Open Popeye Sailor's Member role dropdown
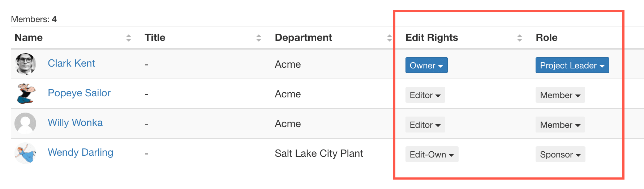This screenshot has height=189, width=644. tap(560, 95)
